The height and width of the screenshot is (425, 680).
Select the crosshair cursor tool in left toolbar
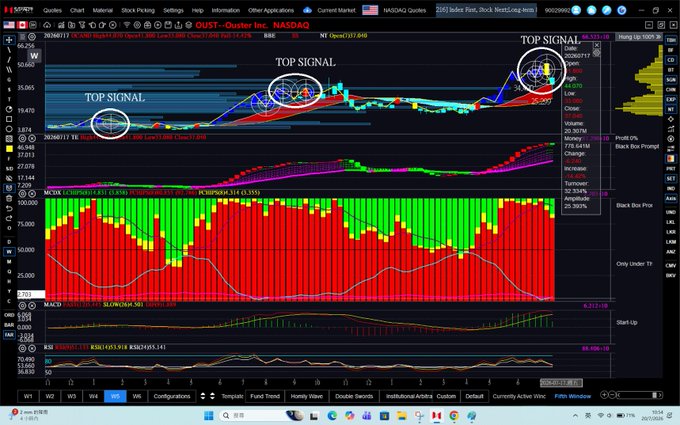[x=9, y=40]
